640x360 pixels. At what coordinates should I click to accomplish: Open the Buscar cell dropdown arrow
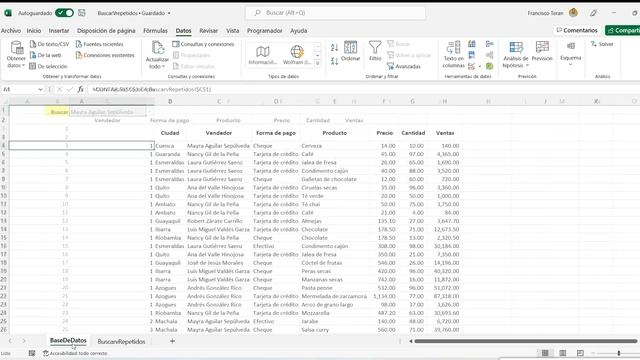pos(149,111)
